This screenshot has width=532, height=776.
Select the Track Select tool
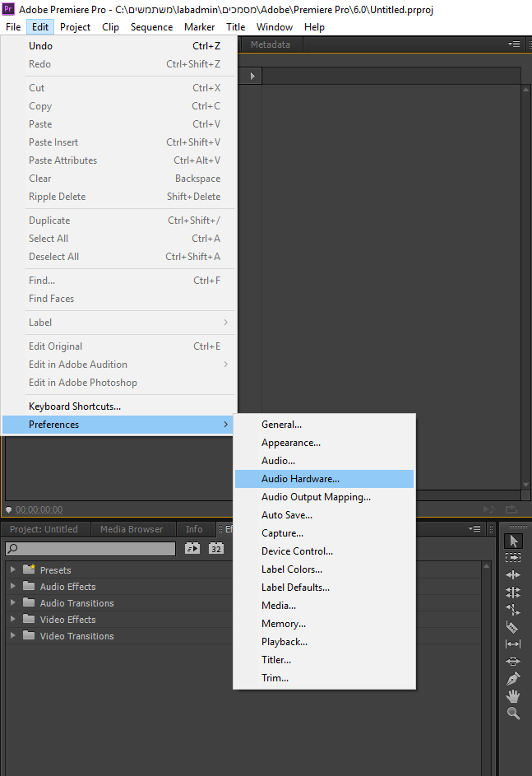click(x=513, y=558)
